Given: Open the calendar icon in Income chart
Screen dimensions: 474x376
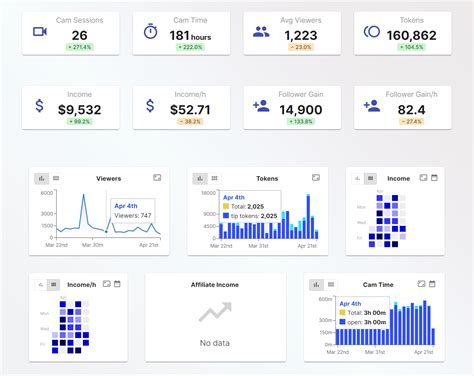Looking at the screenshot, I should (x=434, y=178).
